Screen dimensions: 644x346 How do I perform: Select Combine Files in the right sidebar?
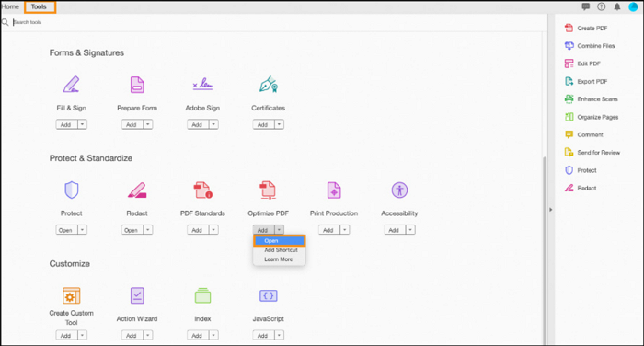pos(590,46)
